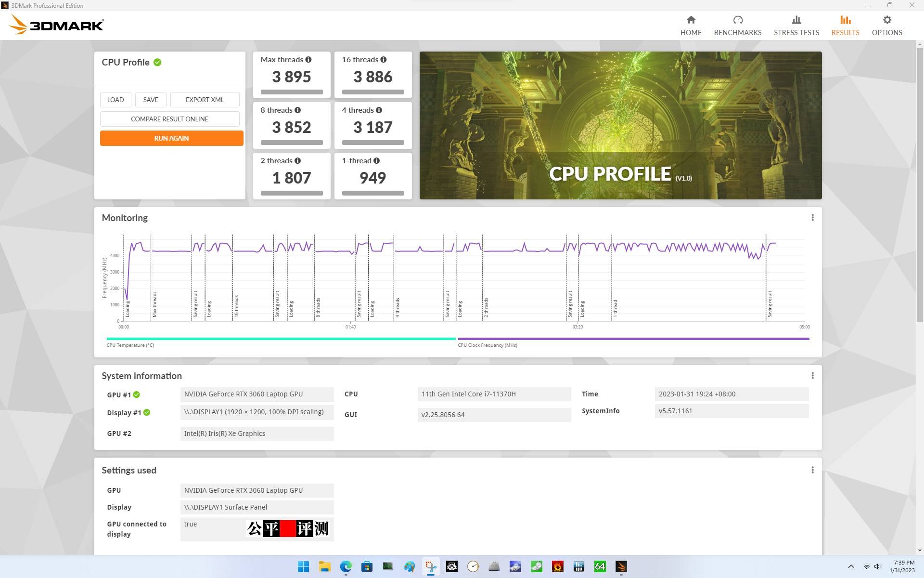The image size is (924, 578).
Task: Open Options gear icon
Action: (x=886, y=20)
